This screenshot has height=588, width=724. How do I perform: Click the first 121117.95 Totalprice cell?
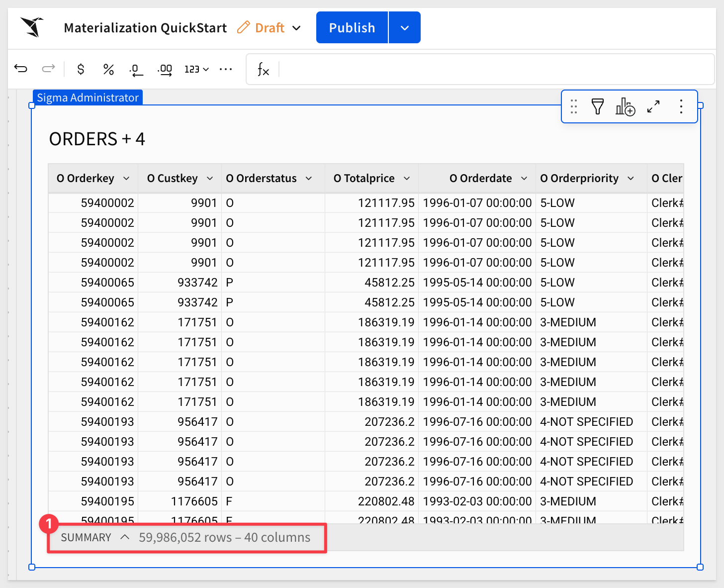coord(371,203)
